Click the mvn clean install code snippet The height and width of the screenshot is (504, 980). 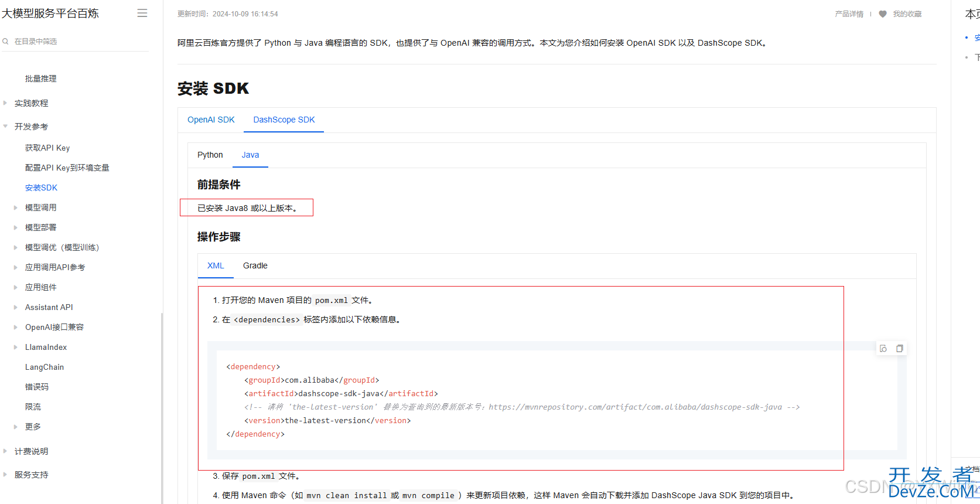coord(347,496)
